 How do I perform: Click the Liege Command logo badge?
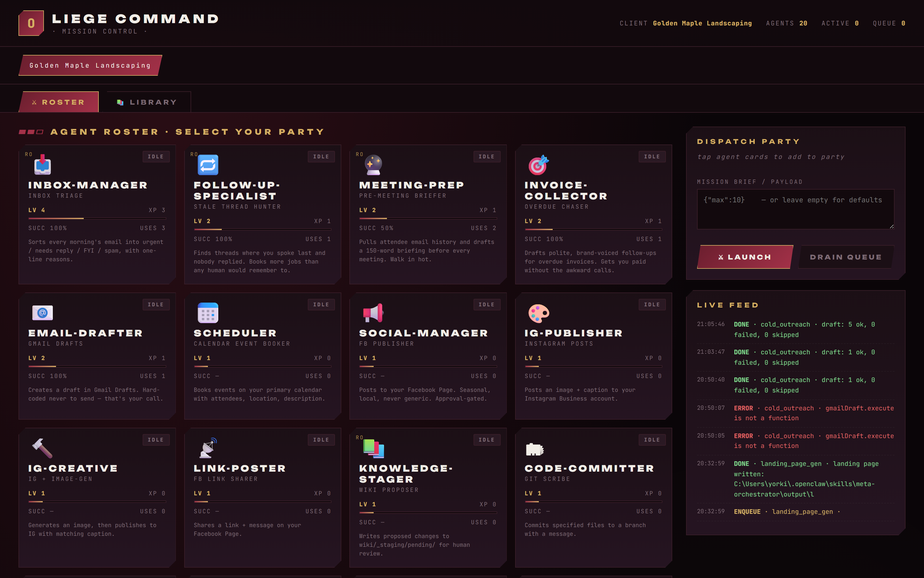point(31,23)
